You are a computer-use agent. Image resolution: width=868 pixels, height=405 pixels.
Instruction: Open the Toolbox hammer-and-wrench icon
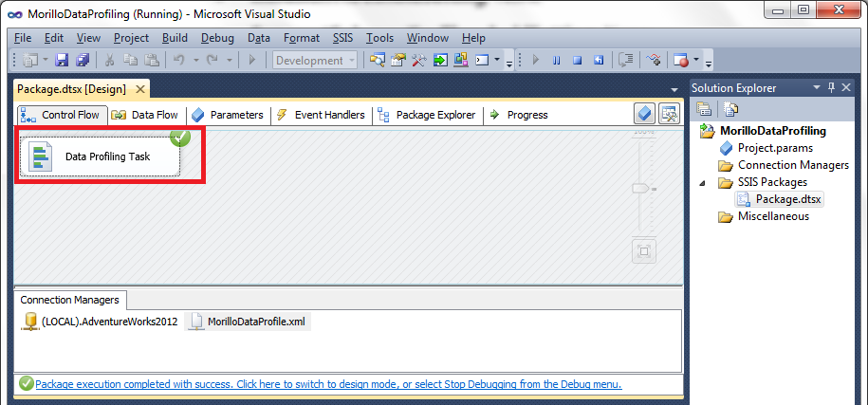point(419,61)
